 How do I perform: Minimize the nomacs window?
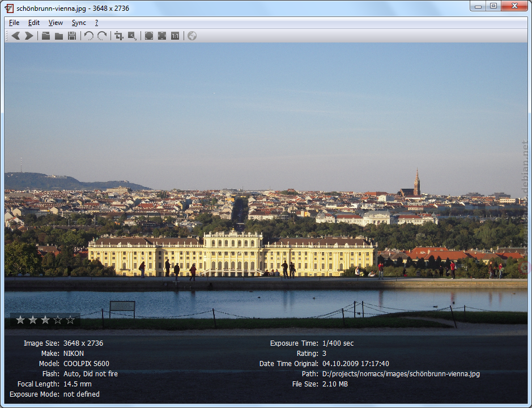click(478, 6)
